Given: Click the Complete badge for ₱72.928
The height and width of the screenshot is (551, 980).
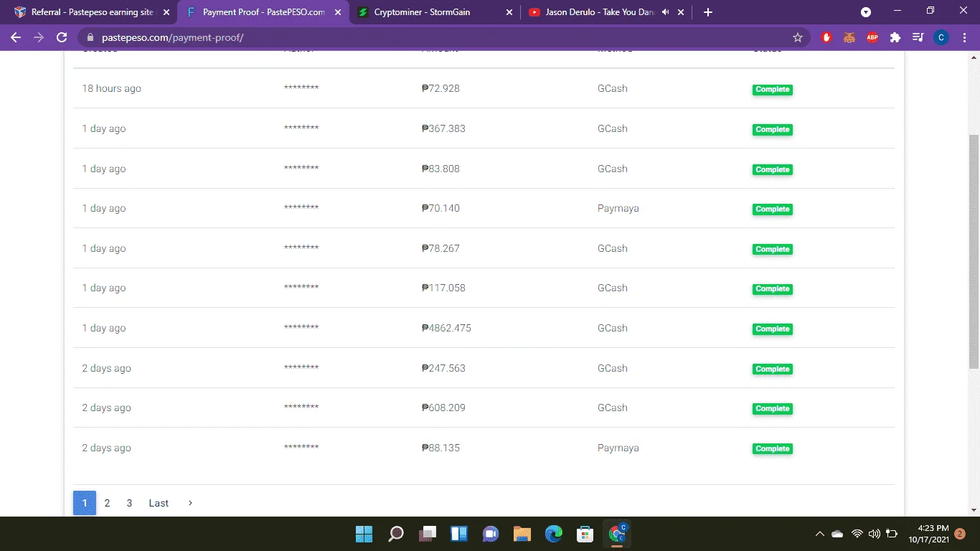Looking at the screenshot, I should (x=773, y=90).
